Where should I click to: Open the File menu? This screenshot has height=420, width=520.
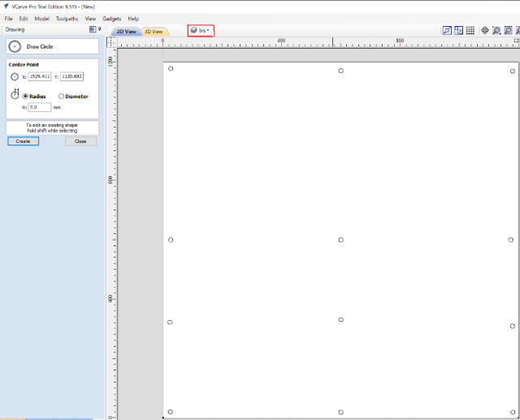click(9, 19)
